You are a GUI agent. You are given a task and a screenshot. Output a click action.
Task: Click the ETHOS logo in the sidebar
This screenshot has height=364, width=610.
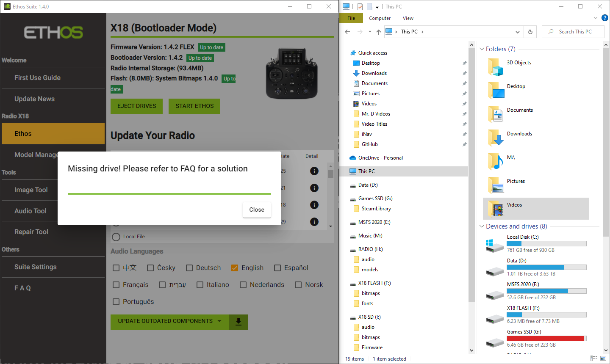pyautogui.click(x=53, y=33)
